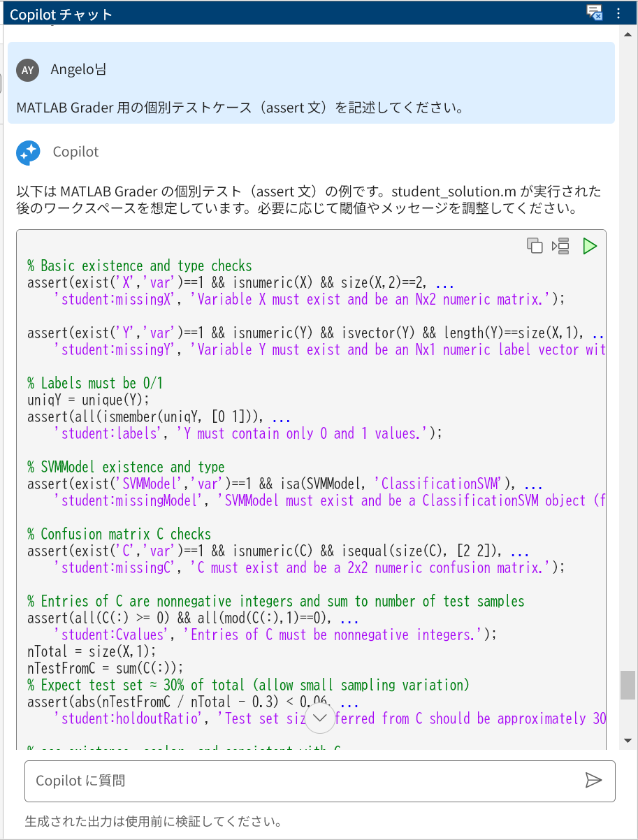Click the vertical scrollbar thumb
The width and height of the screenshot is (638, 840).
coord(628,685)
